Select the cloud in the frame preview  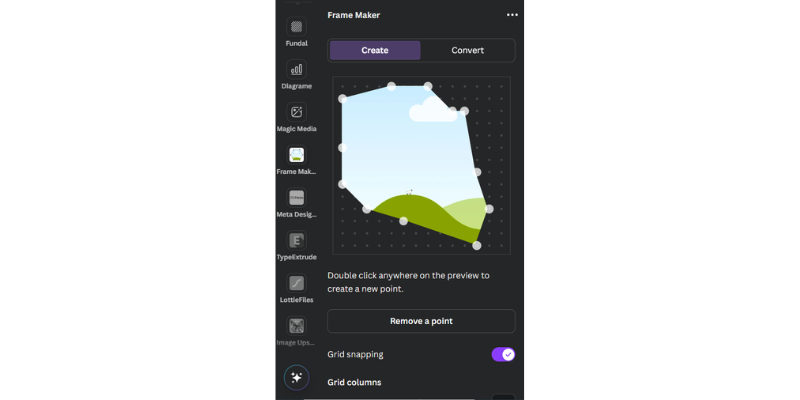[x=433, y=110]
